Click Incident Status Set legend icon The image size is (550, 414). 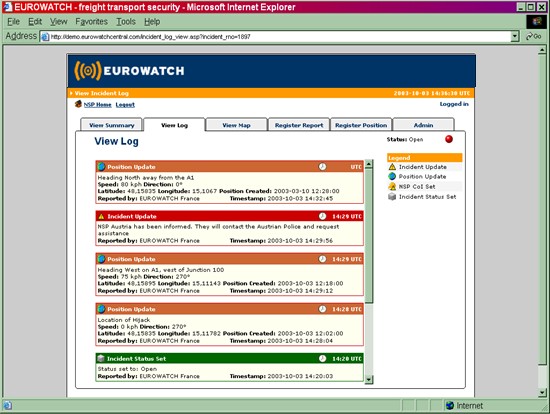(392, 196)
